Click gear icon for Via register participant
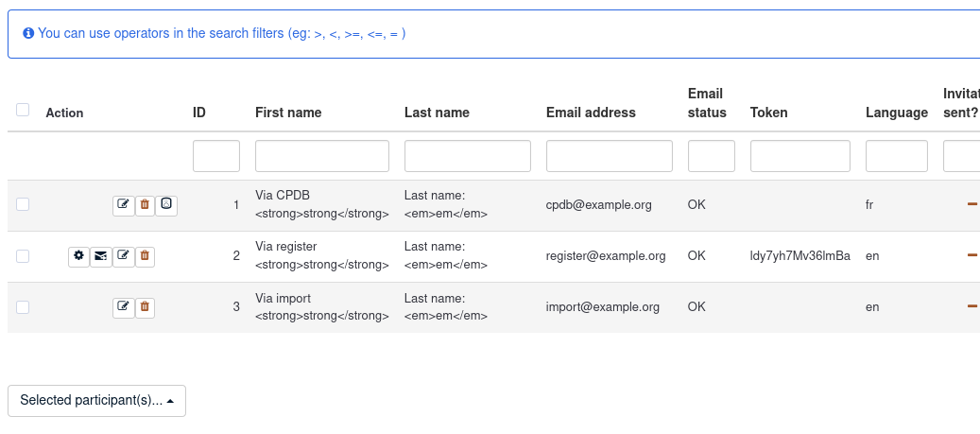 coord(78,255)
